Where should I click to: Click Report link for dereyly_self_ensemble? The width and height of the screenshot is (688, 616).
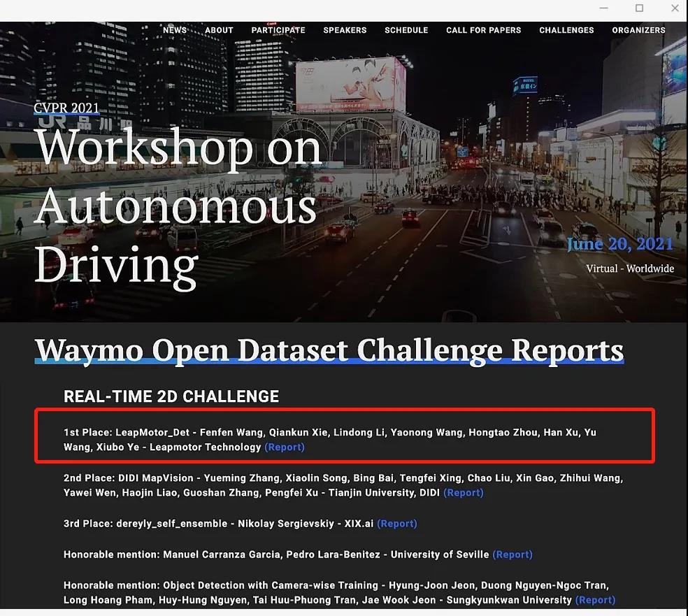coord(397,524)
